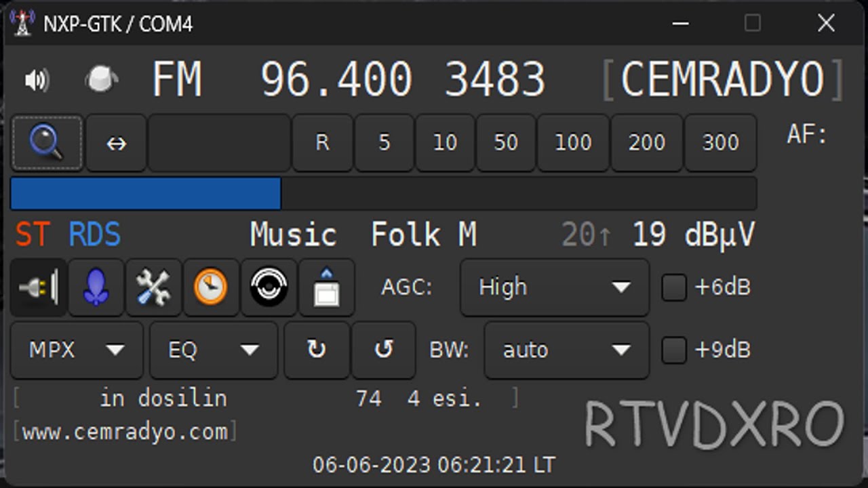Screen dimensions: 868x488
Task: Click the orange clock scheduler icon
Action: pos(211,287)
